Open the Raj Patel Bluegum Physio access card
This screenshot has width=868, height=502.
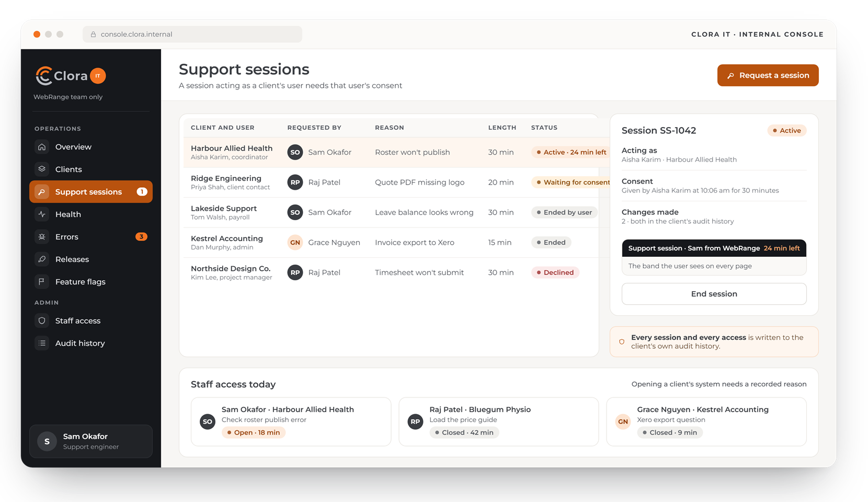pos(499,421)
